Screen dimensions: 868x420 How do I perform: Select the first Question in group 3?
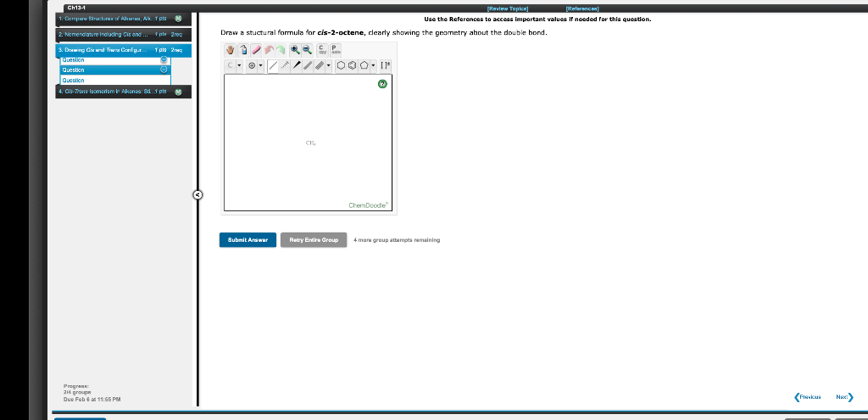[x=115, y=60]
